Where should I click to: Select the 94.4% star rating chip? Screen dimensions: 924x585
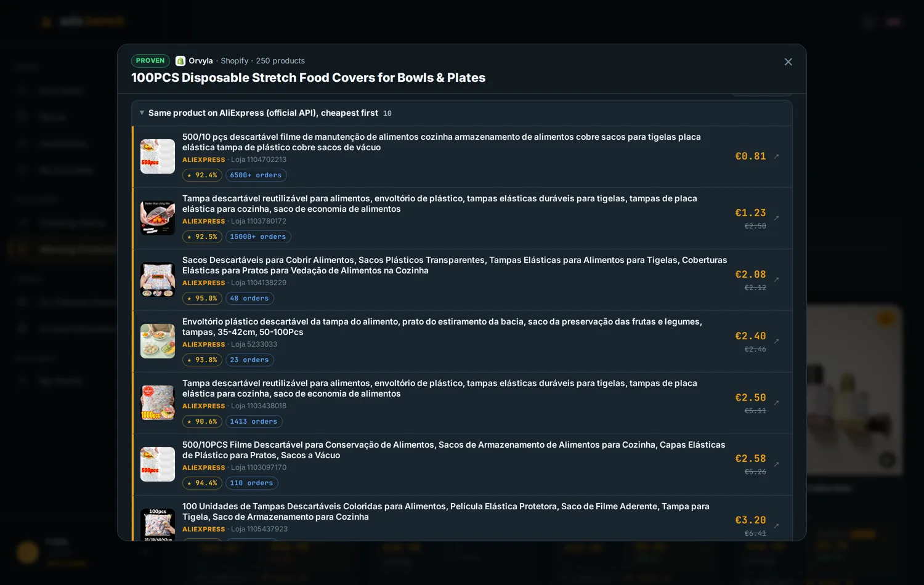click(202, 483)
